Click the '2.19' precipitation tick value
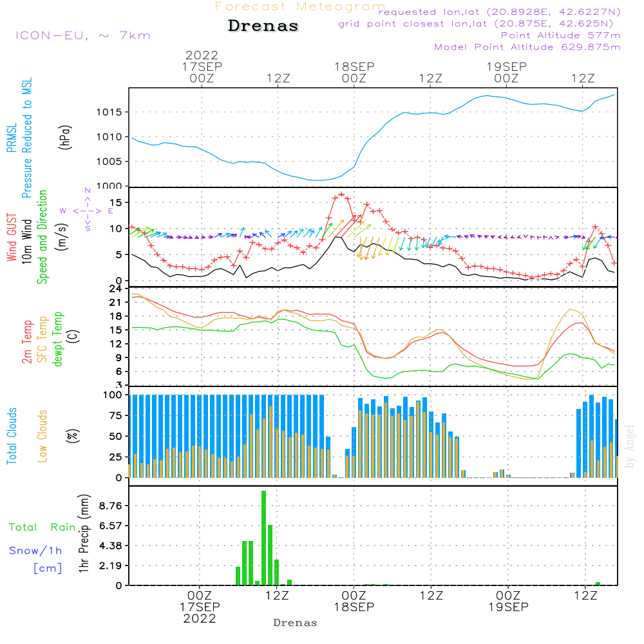644x644 pixels. (111, 565)
